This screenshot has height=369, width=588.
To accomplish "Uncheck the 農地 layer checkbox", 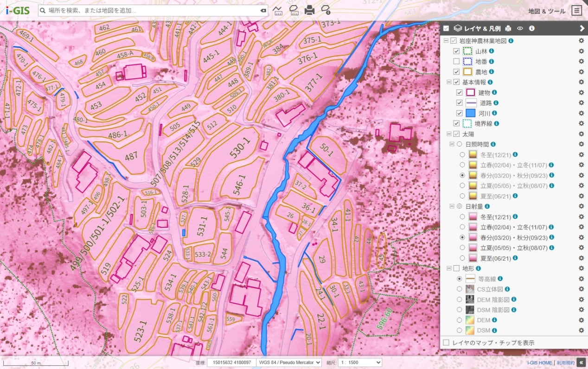I will 457,72.
